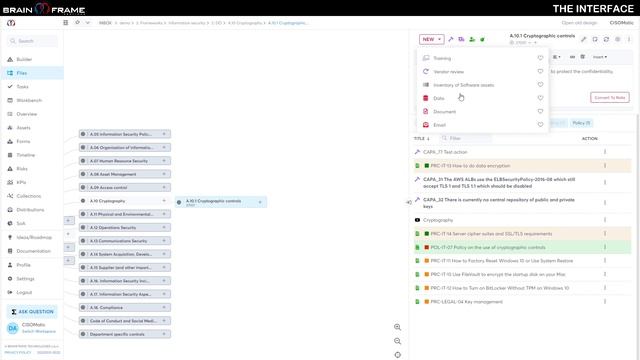This screenshot has width=640, height=360.
Task: Expand the A.12 Operations Security node
Action: (164, 227)
